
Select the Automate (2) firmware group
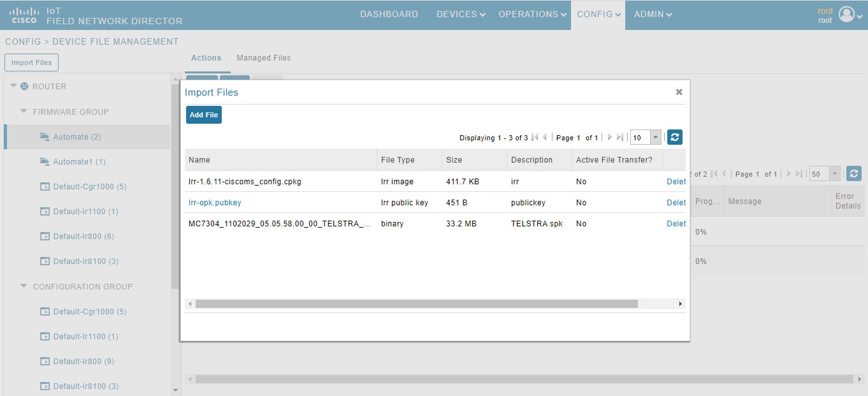click(x=77, y=137)
